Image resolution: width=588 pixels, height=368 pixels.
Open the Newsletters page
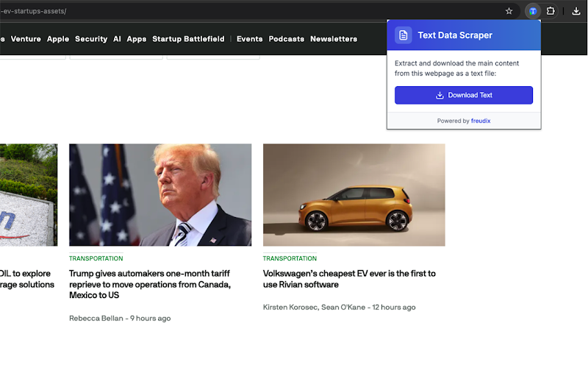point(334,39)
